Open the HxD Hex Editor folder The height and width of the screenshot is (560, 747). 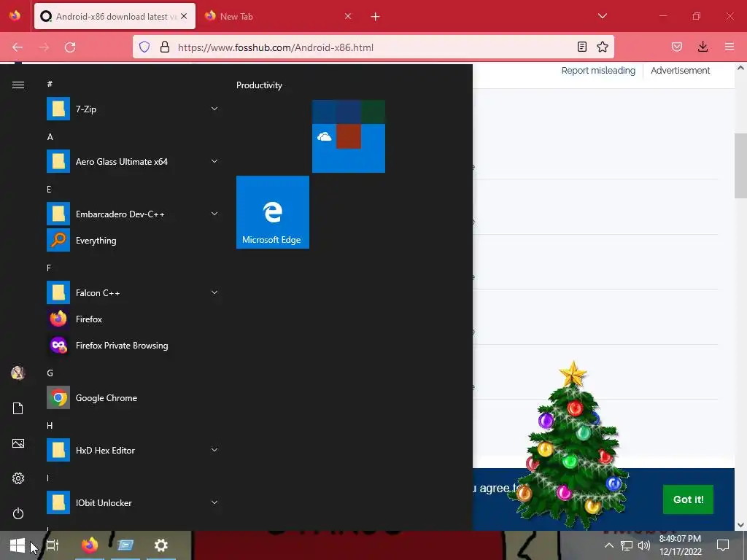point(132,450)
